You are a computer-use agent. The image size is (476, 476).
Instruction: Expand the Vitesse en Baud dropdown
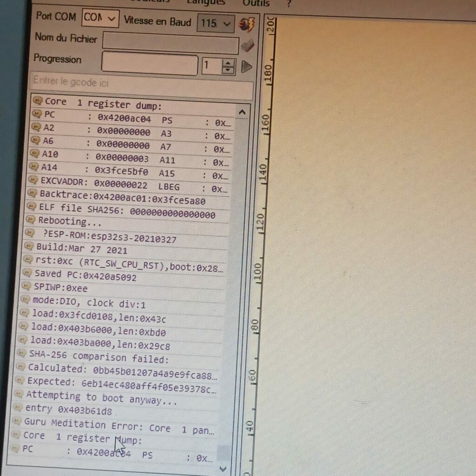coord(215,23)
